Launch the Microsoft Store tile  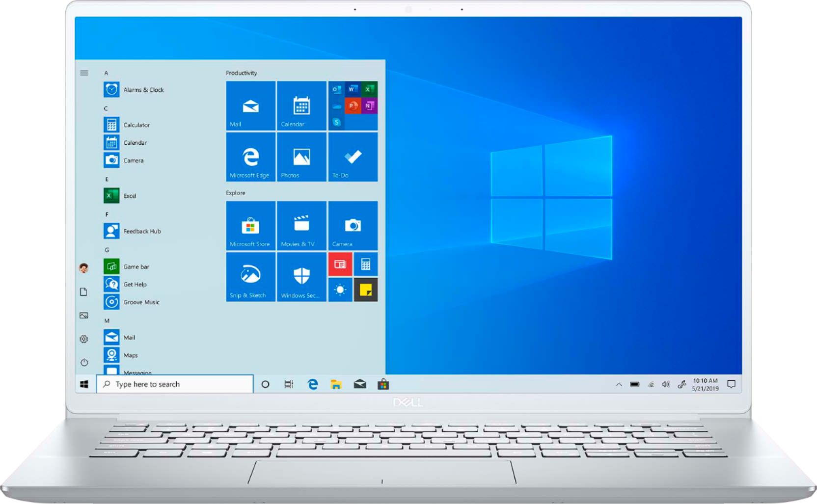250,226
